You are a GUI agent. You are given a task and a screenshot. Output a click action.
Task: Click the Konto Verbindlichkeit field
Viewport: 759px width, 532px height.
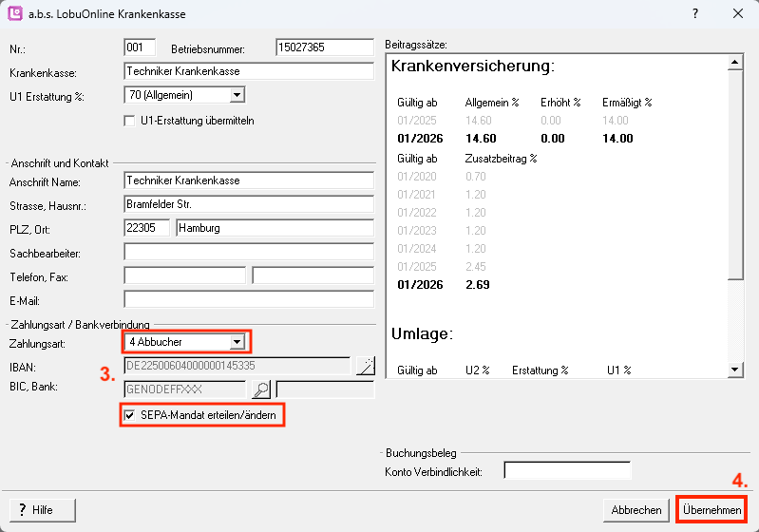(x=566, y=471)
